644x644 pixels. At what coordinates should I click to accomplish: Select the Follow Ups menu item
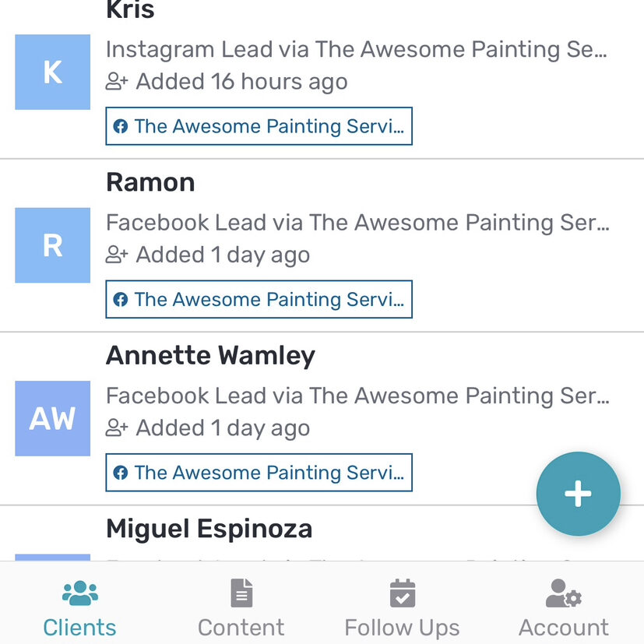click(x=402, y=627)
